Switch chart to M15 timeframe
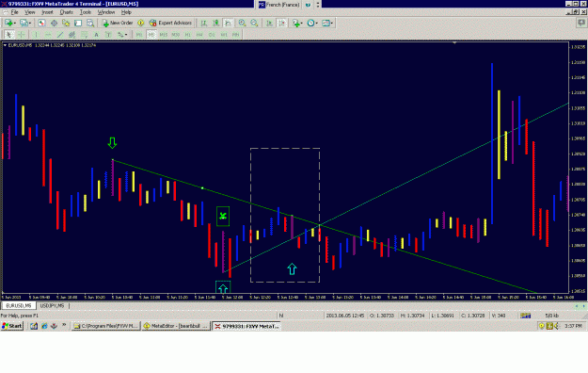This screenshot has width=588, height=373. click(164, 35)
